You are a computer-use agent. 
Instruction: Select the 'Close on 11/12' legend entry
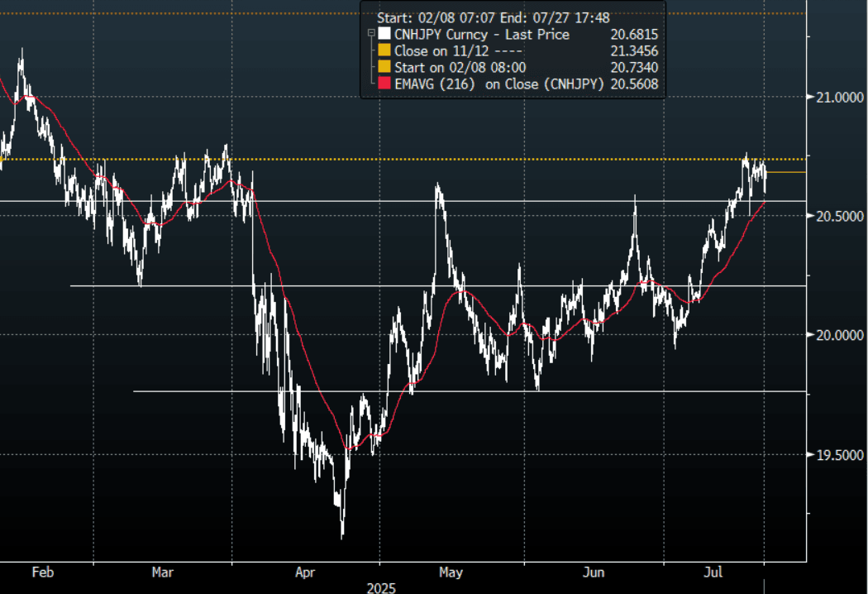coord(458,51)
